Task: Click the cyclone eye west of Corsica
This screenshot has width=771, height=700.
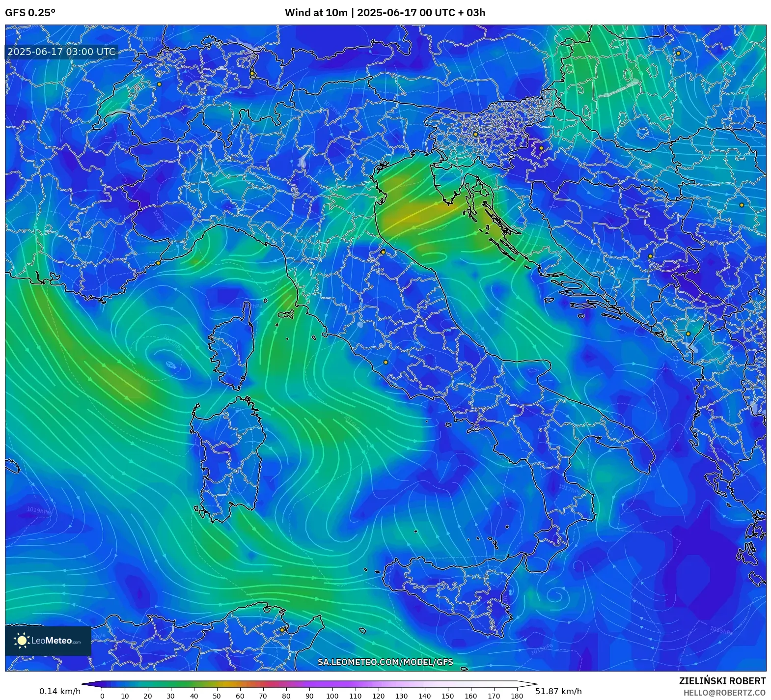Action: (x=170, y=364)
